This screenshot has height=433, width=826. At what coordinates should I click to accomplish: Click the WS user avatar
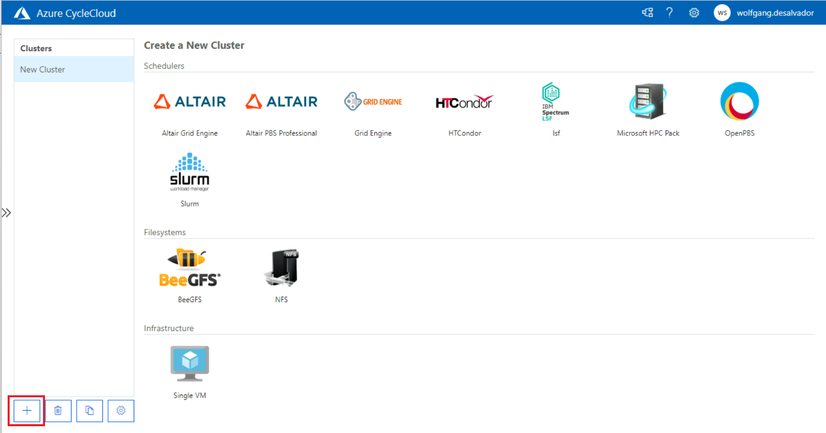click(722, 13)
